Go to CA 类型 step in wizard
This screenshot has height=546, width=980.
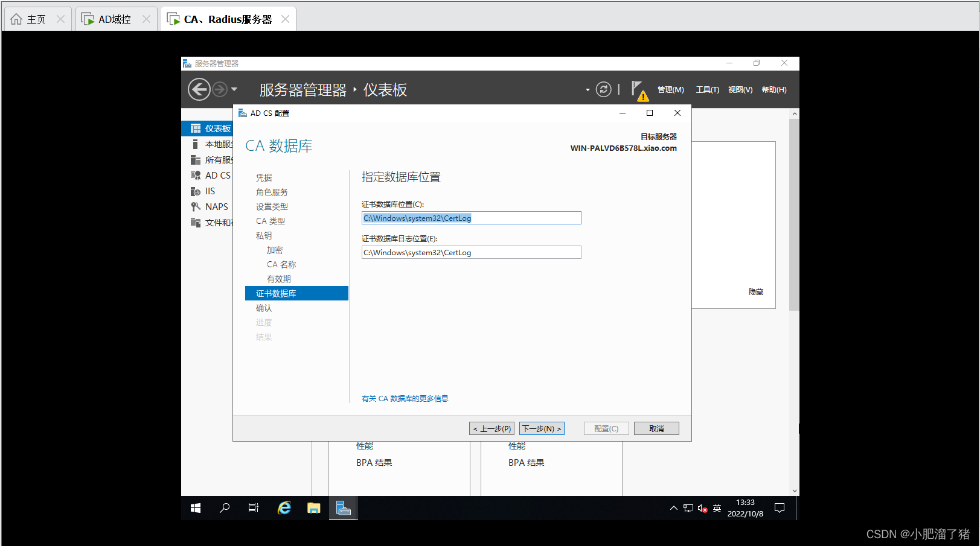coord(271,221)
